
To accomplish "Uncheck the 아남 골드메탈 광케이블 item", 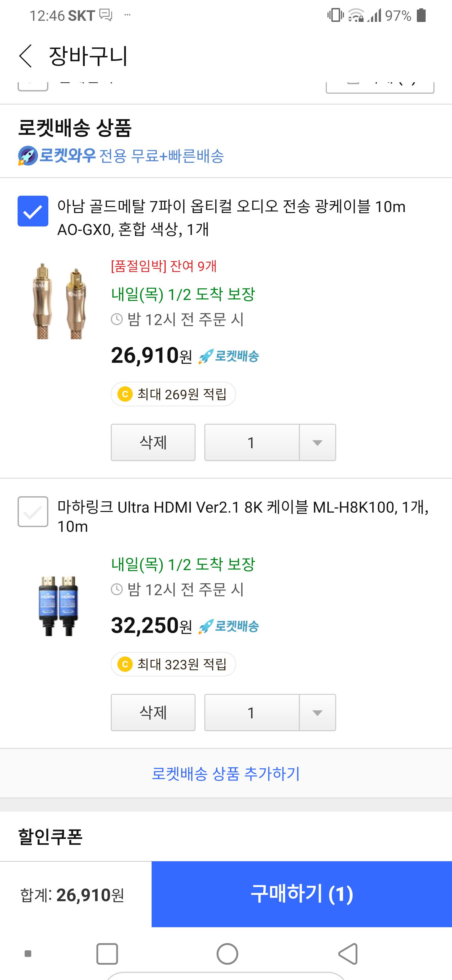I will (x=33, y=211).
